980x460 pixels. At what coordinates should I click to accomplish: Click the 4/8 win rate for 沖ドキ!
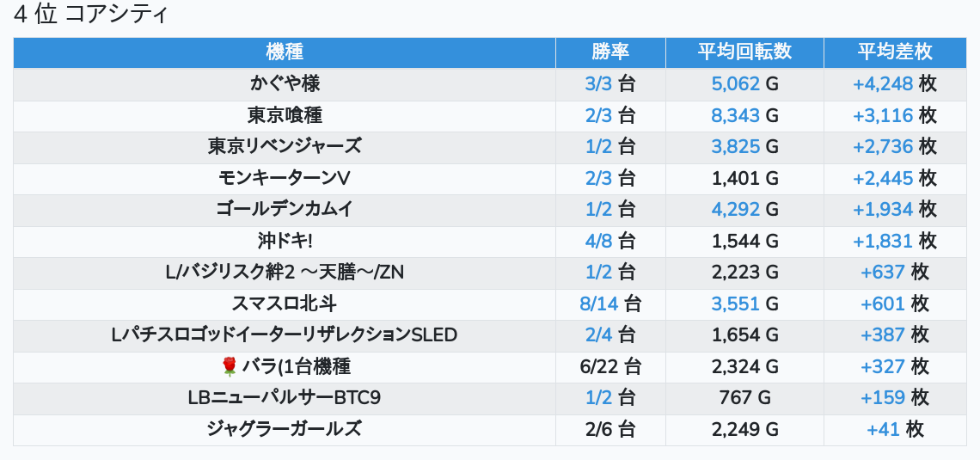pos(598,241)
